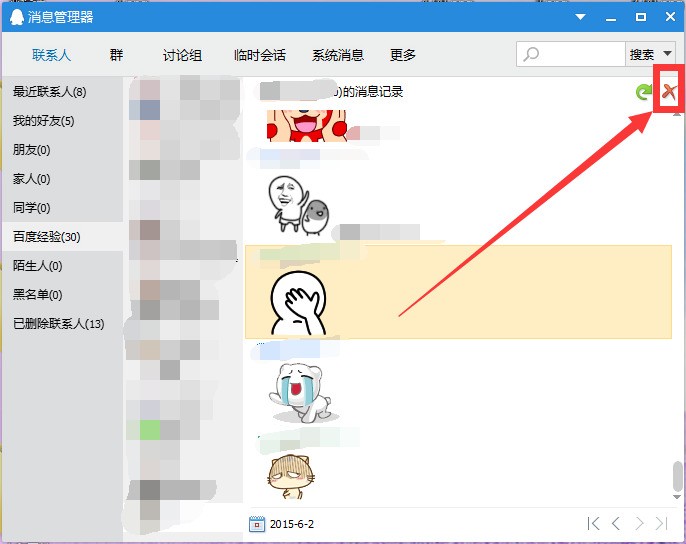Select 我的好友(5) group

[x=62, y=120]
